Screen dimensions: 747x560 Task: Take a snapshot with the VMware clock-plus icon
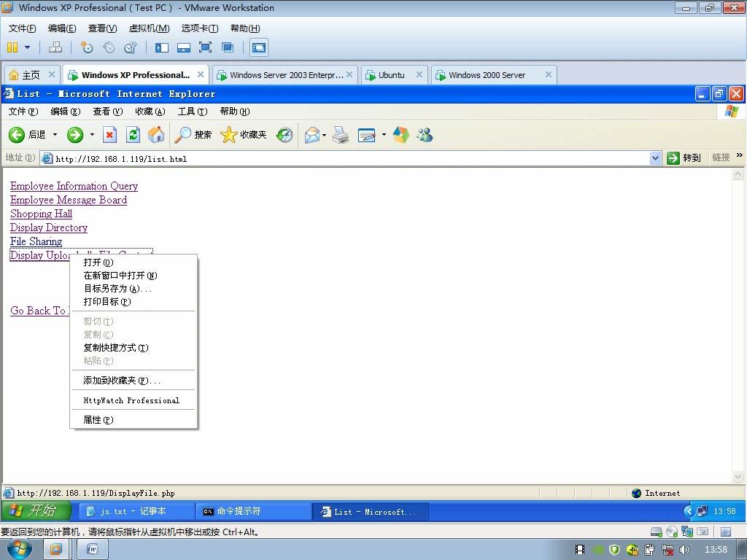(87, 47)
